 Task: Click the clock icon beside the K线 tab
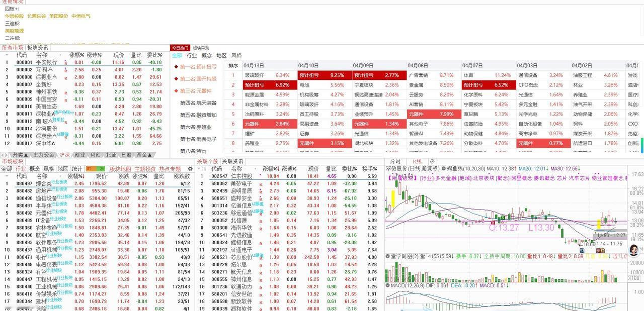432,161
